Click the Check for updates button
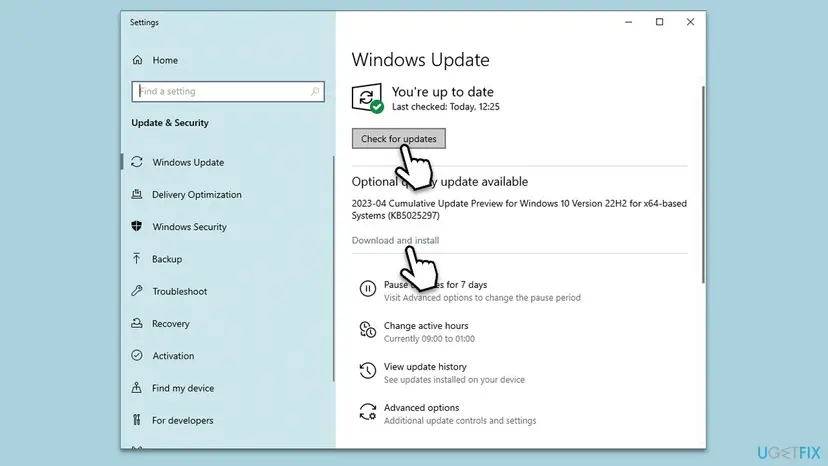828x466 pixels. [x=399, y=138]
